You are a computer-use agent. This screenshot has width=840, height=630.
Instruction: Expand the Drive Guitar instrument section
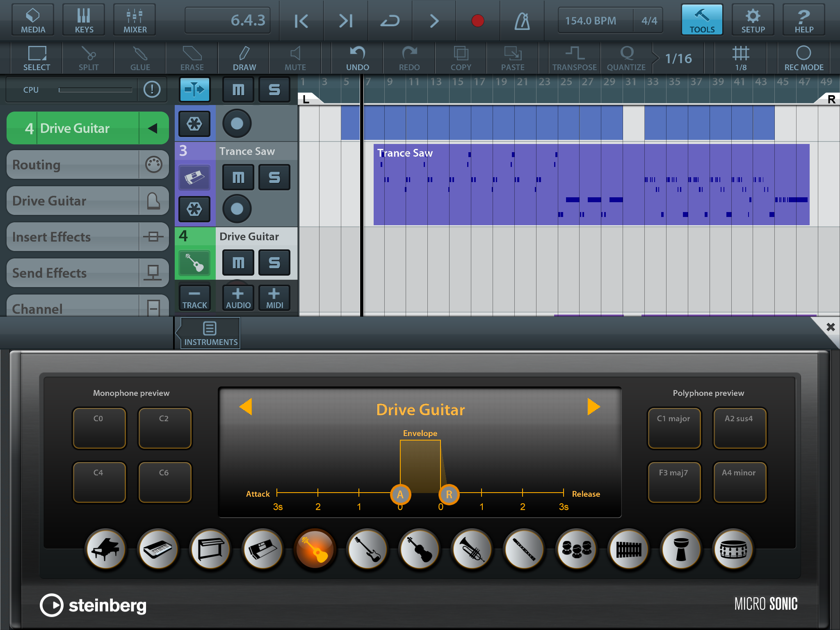point(88,201)
